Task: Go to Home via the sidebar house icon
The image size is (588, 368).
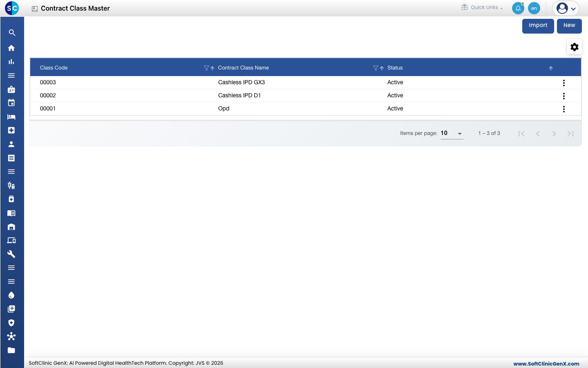Action: [11, 48]
